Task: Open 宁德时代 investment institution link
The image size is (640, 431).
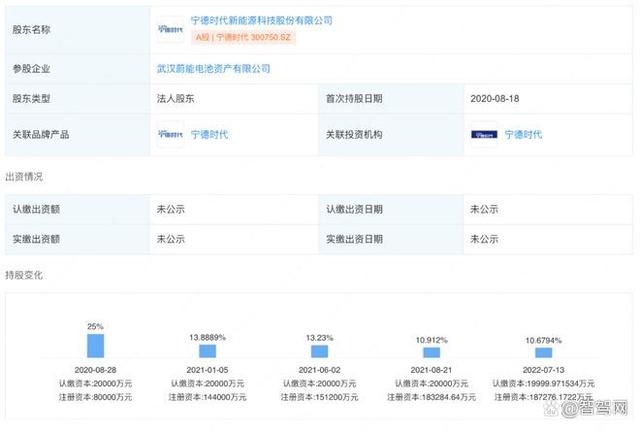Action: click(523, 135)
